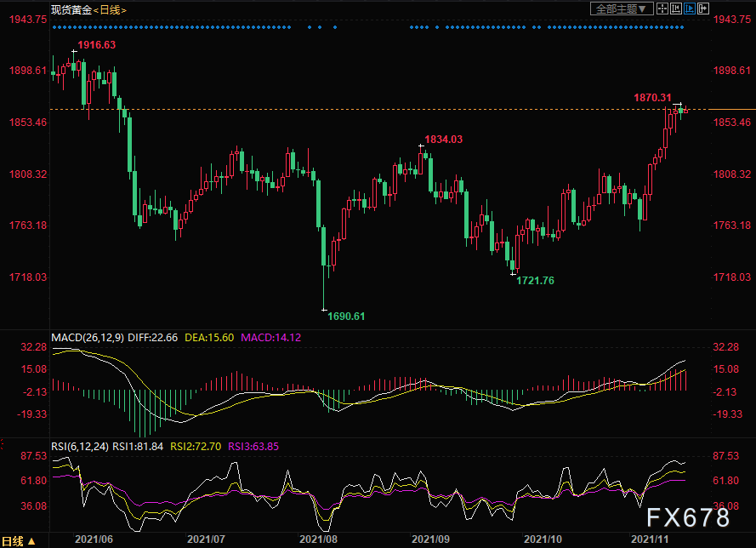This screenshot has width=756, height=548.
Task: Click the RSI right axis 61.80 label
Action: pos(726,481)
